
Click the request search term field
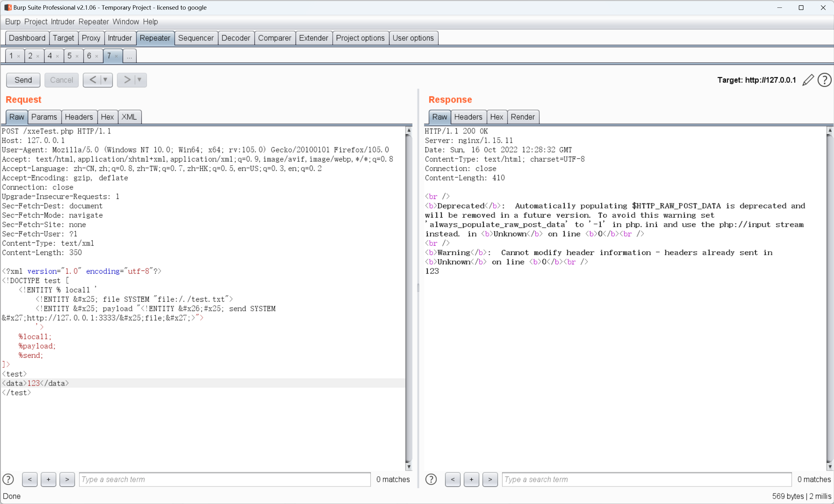coord(225,479)
